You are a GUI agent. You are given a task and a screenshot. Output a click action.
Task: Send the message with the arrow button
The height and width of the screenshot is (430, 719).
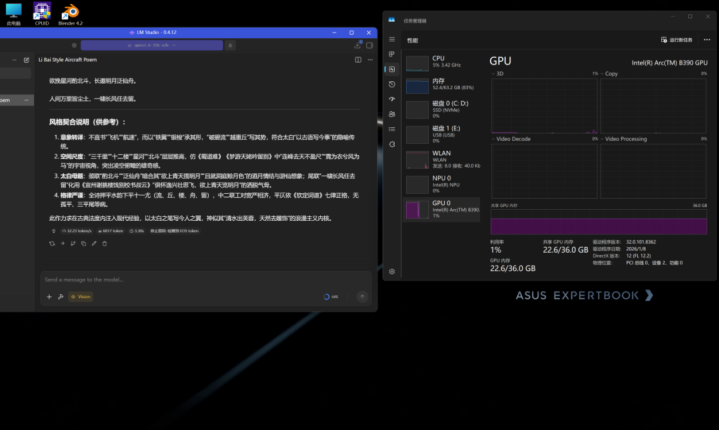[362, 297]
